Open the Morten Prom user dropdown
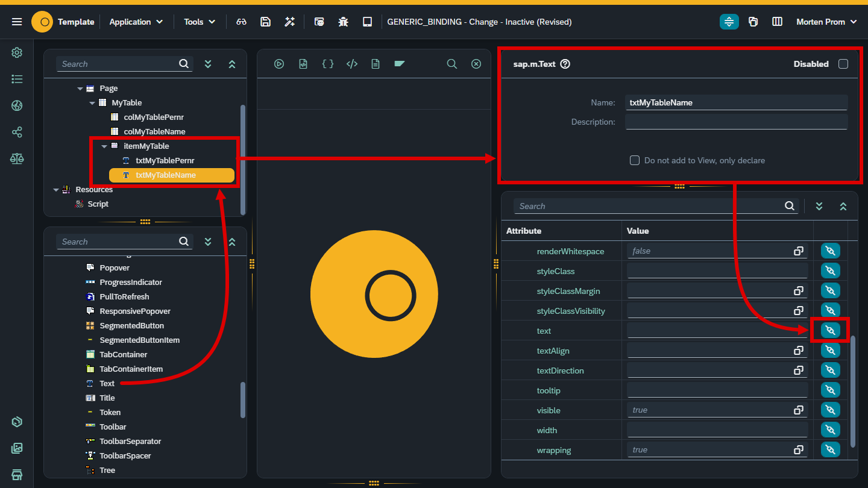The image size is (868, 488). point(826,22)
